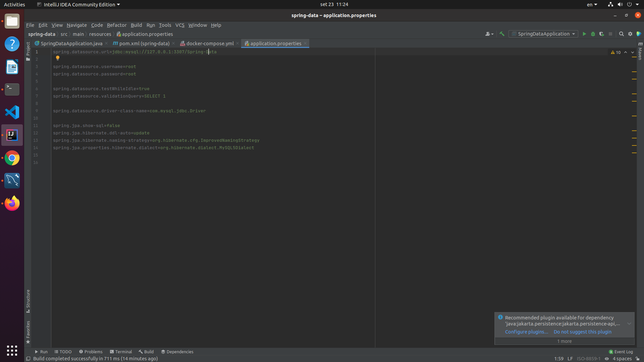The height and width of the screenshot is (362, 644).
Task: Close the application.properties tab
Action: [305, 44]
